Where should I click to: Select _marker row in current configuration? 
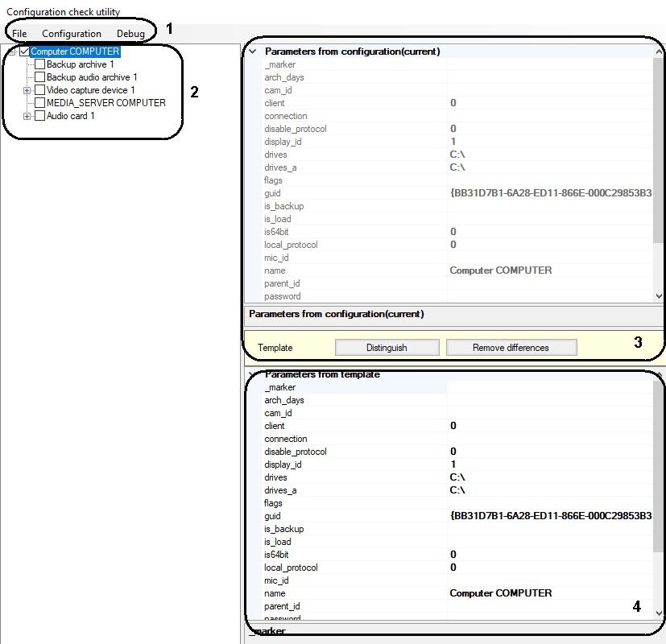(457, 64)
